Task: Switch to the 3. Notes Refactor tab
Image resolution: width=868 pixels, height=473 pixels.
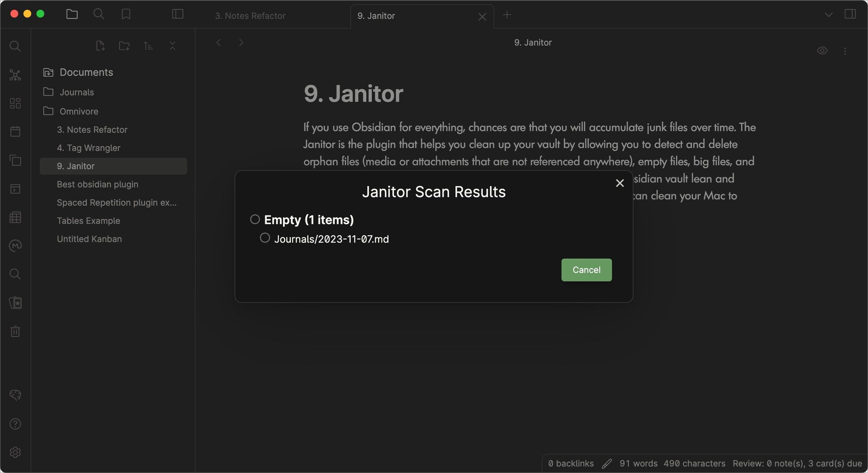Action: coord(250,16)
